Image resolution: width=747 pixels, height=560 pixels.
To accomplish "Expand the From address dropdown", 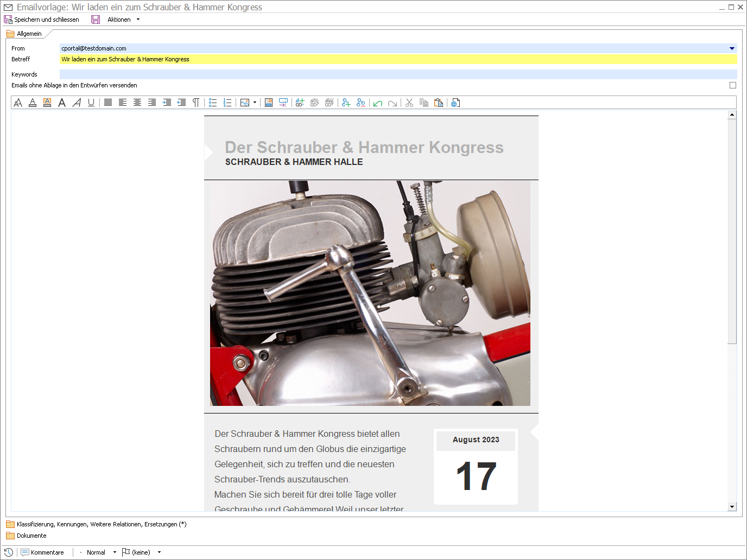I will [x=732, y=48].
